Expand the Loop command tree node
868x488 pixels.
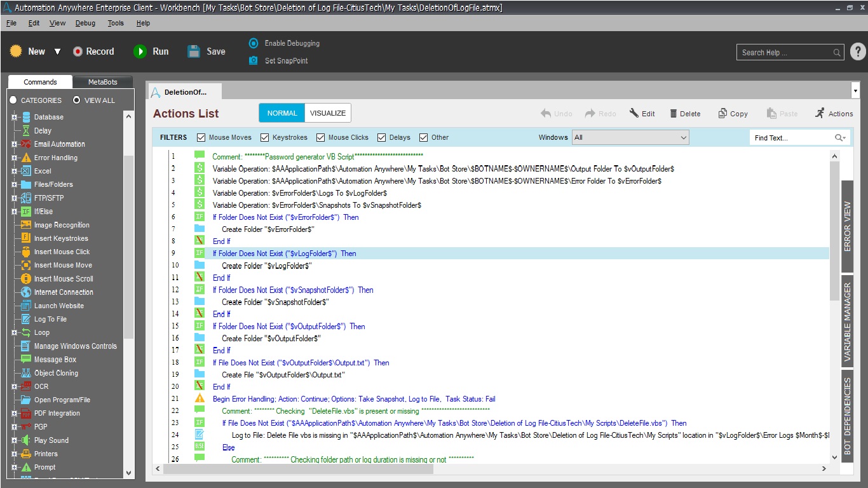[14, 332]
